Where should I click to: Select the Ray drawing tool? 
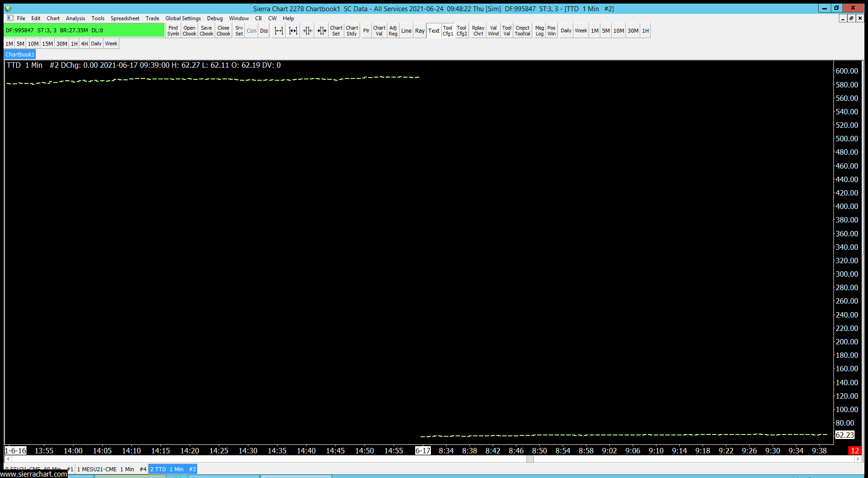[420, 30]
